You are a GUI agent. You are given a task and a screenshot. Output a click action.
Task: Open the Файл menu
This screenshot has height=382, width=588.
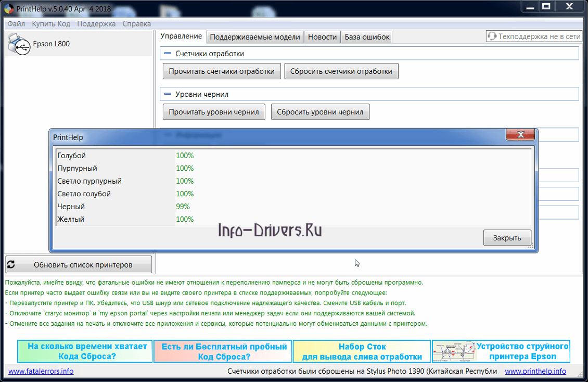pyautogui.click(x=16, y=23)
